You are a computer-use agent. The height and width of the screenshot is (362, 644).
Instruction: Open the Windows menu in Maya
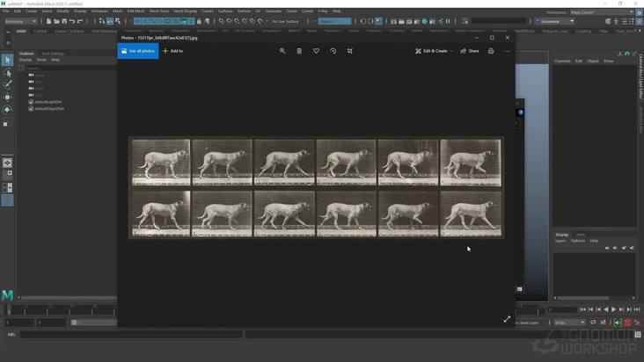tap(99, 11)
